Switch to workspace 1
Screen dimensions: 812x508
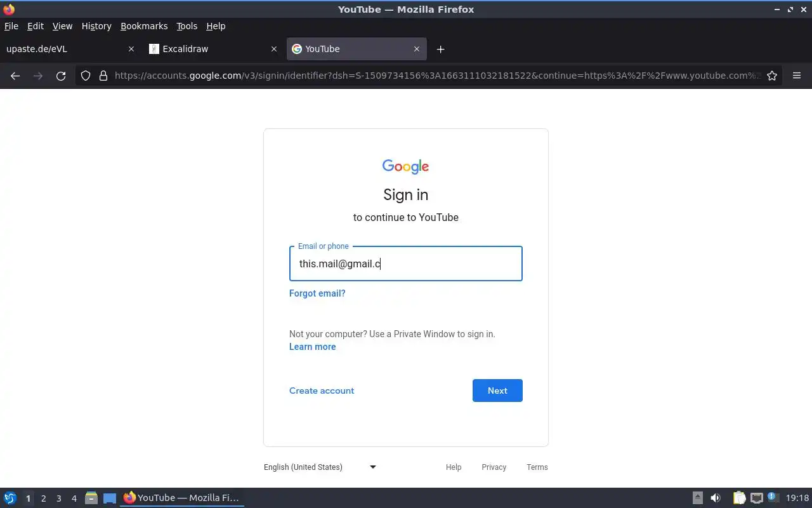point(28,498)
